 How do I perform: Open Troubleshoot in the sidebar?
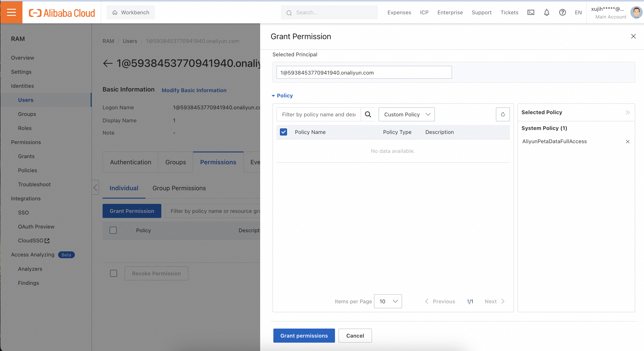point(34,184)
